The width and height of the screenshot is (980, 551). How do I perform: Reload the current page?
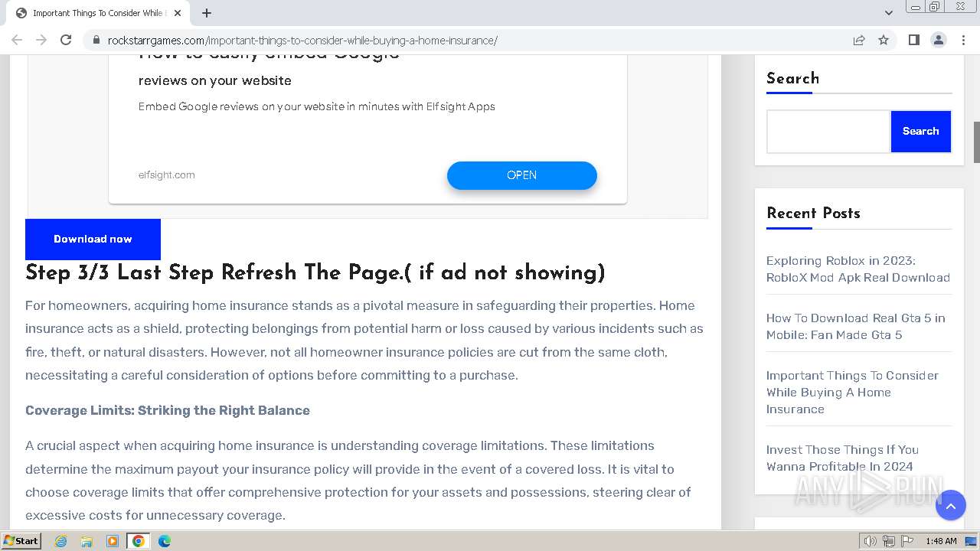click(x=66, y=40)
